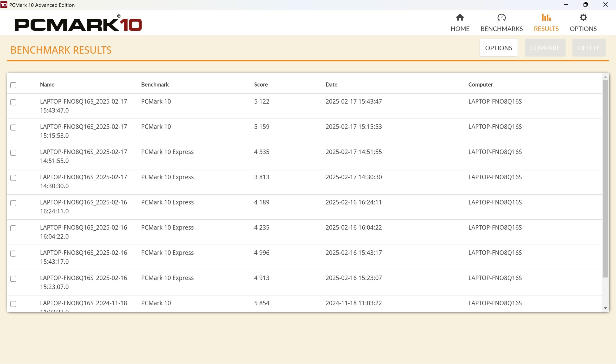This screenshot has height=364, width=616.
Task: Check the select-all checkbox in the header row
Action: (13, 85)
